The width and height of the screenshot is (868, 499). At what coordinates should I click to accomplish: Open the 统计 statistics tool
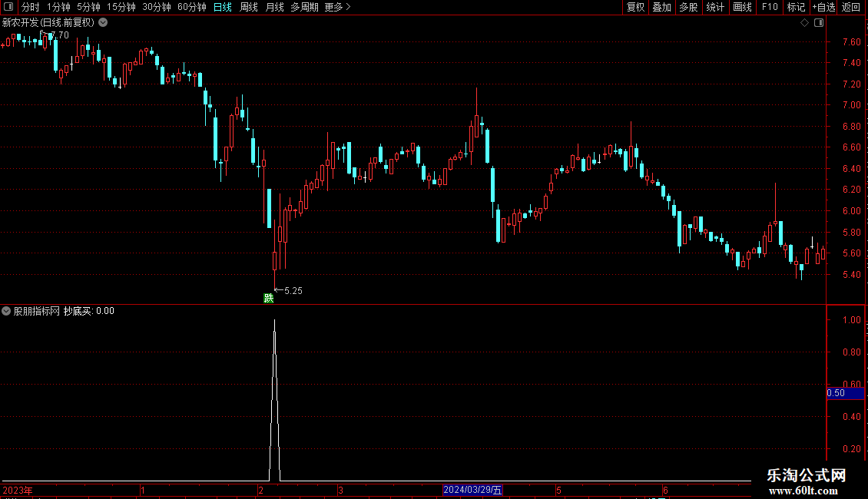[715, 7]
